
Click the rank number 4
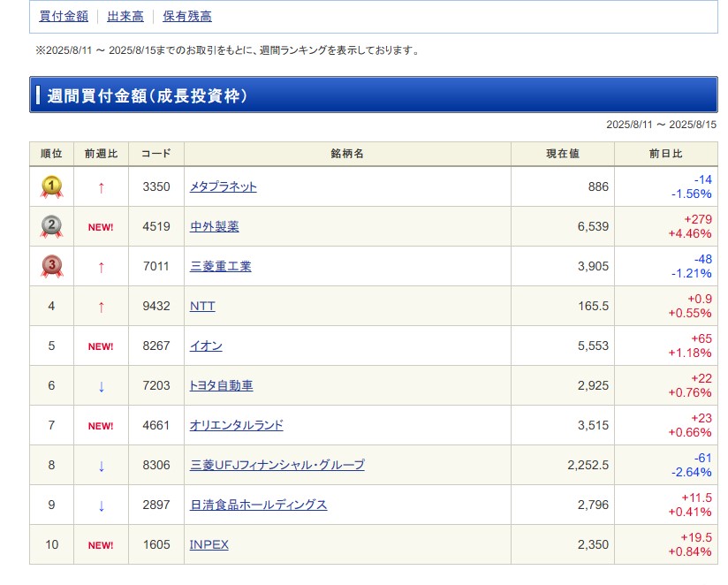pyautogui.click(x=51, y=306)
